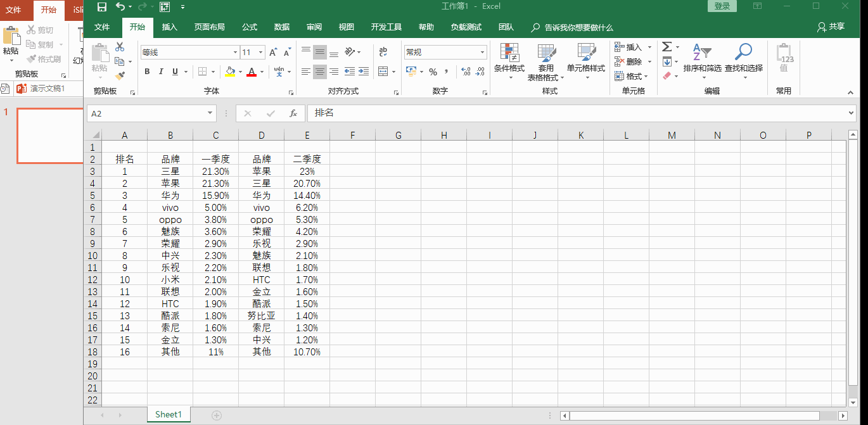Click 插入 insert cells button
This screenshot has width=868, height=425.
pos(628,48)
